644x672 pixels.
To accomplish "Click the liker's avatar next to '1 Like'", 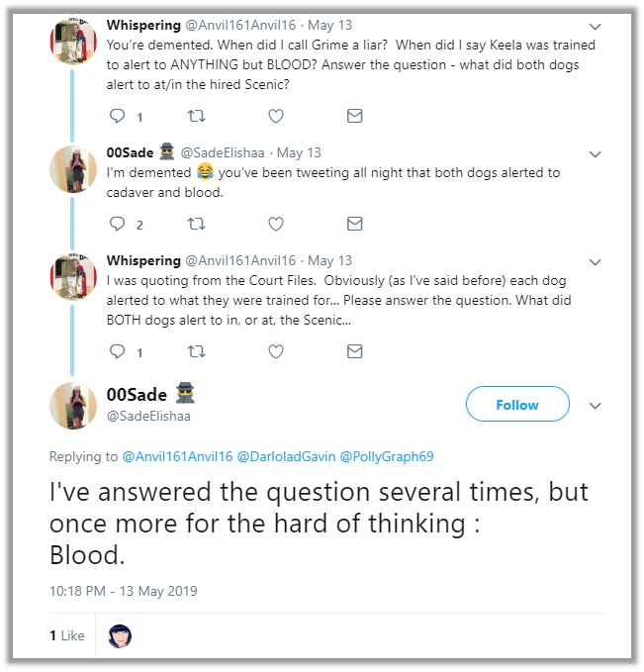I will click(120, 635).
